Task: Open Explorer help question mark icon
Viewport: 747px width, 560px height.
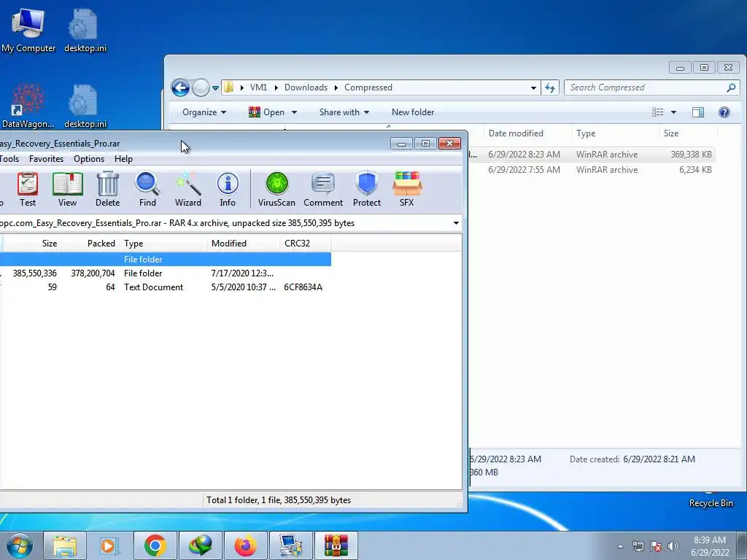Action: [724, 112]
